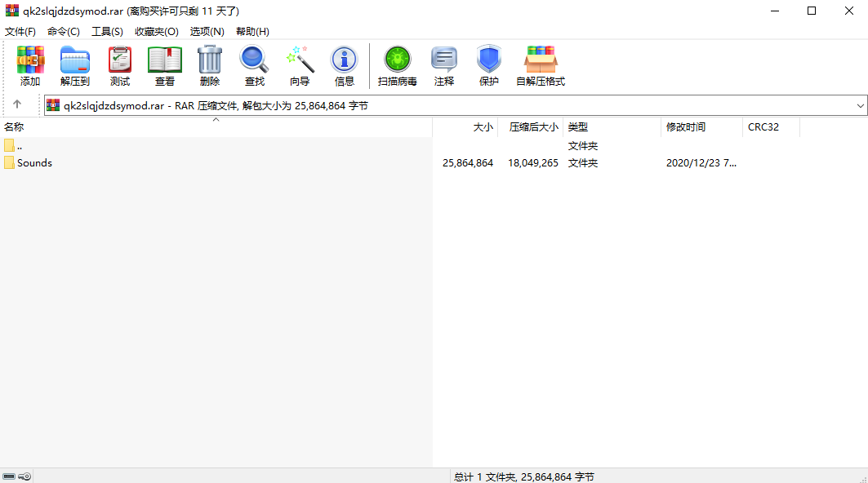The height and width of the screenshot is (483, 868).
Task: Click the SFX (自解压格式) toolbar icon
Action: (541, 60)
